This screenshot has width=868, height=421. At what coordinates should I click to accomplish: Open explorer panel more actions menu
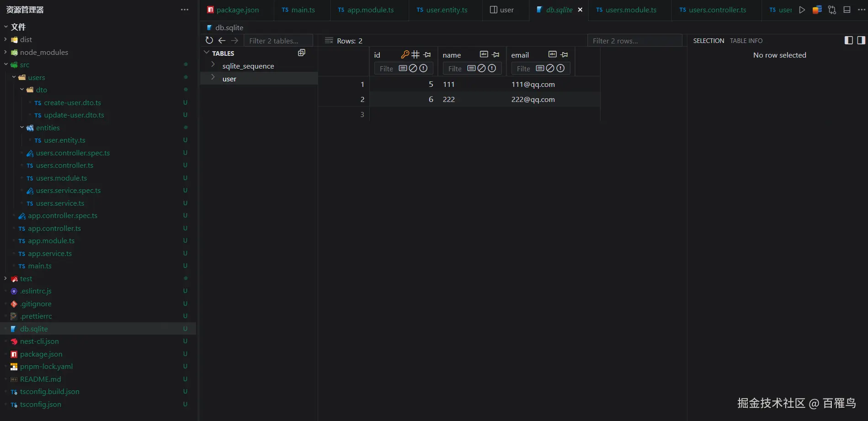tap(185, 10)
